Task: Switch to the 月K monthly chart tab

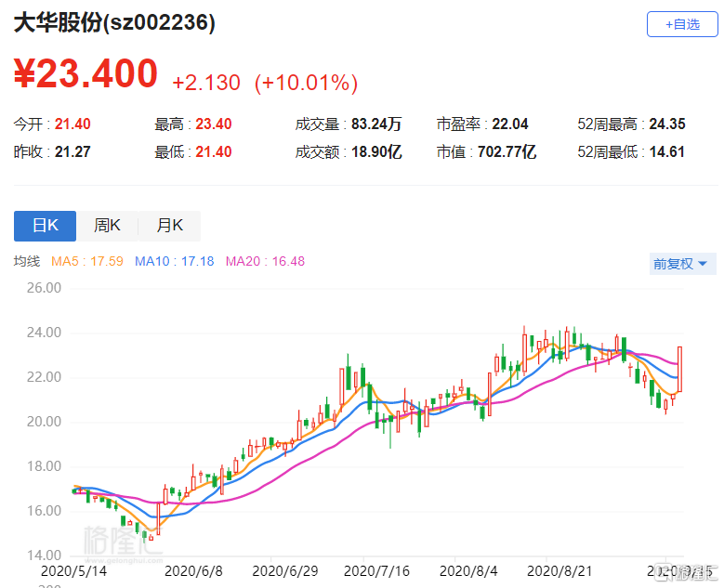Action: point(169,226)
